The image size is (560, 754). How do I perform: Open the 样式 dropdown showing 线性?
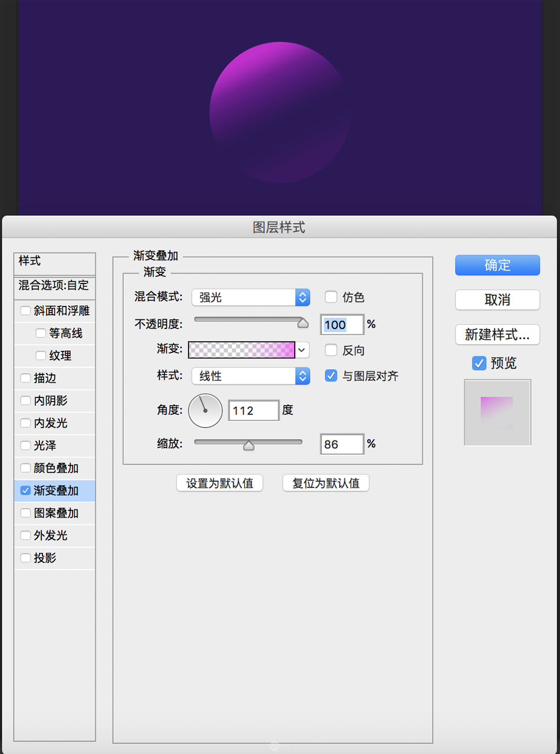pyautogui.click(x=251, y=376)
